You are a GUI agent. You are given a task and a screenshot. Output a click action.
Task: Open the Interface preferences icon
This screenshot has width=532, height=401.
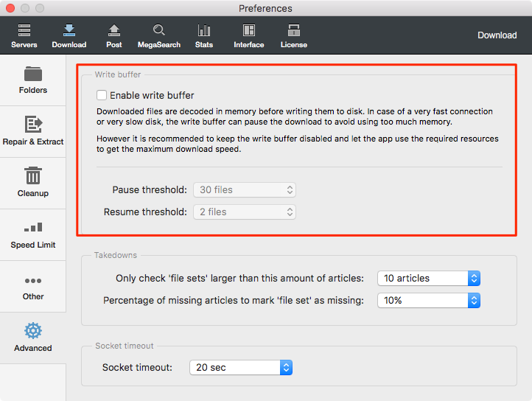tap(249, 30)
